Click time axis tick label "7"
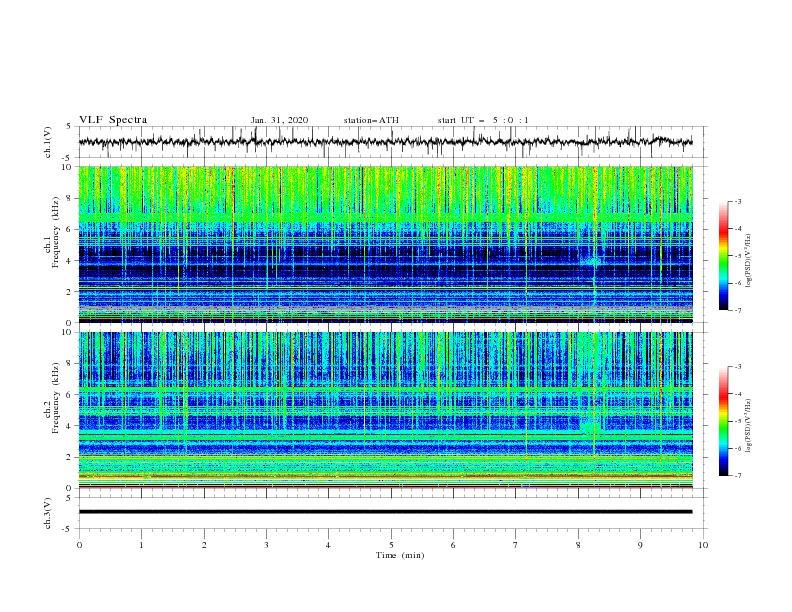 pos(516,545)
